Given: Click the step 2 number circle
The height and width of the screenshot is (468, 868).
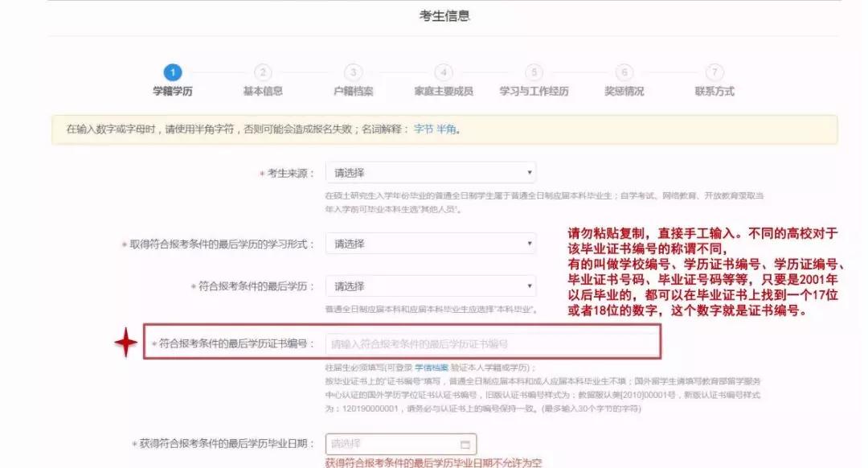Looking at the screenshot, I should tap(263, 72).
